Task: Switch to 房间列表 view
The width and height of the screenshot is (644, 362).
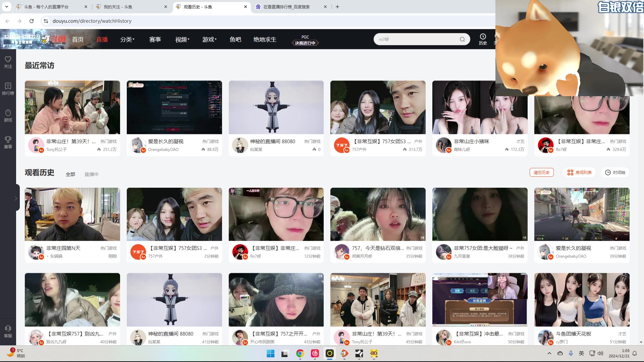Action: coord(579,172)
